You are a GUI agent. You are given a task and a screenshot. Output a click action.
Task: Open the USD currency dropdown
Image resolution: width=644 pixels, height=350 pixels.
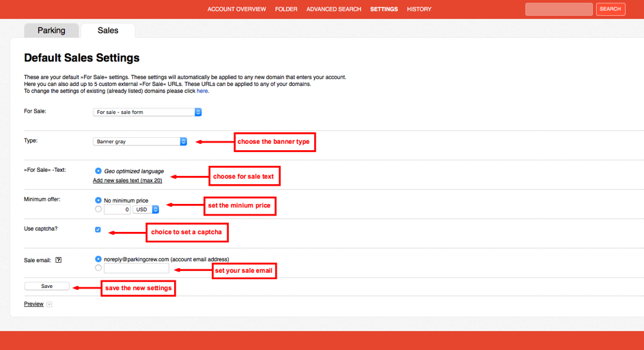click(145, 209)
